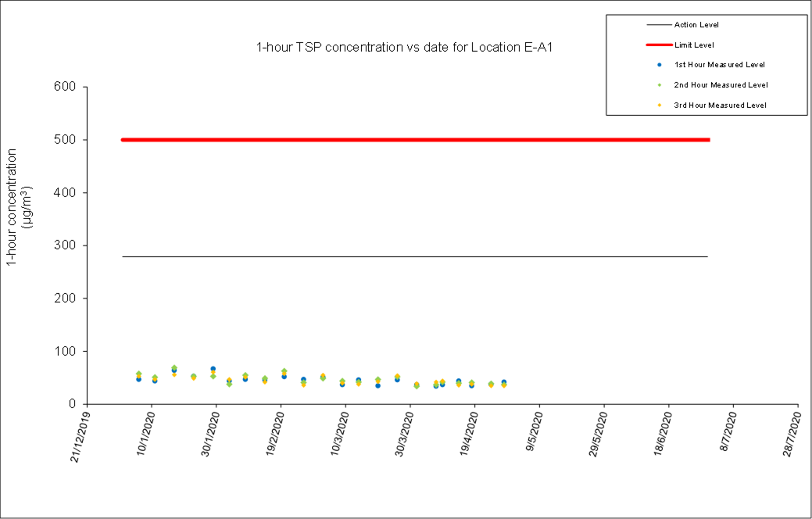Click the yellow 3rd Hour legend marker
This screenshot has height=519, width=812.
[660, 105]
